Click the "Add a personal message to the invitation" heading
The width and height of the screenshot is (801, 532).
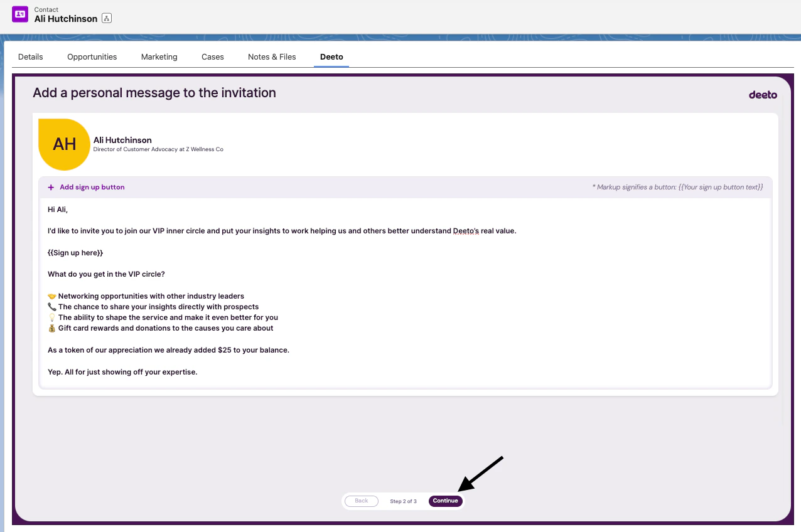pyautogui.click(x=154, y=93)
